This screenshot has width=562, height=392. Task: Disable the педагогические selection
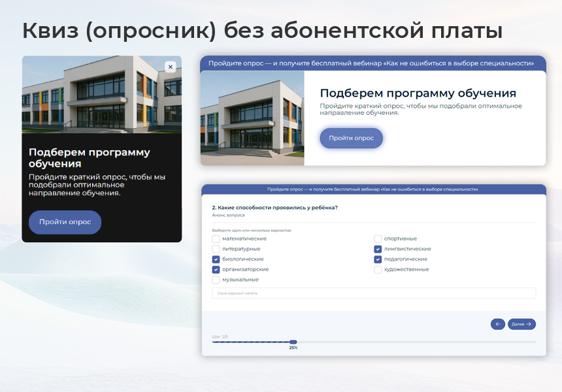click(377, 259)
